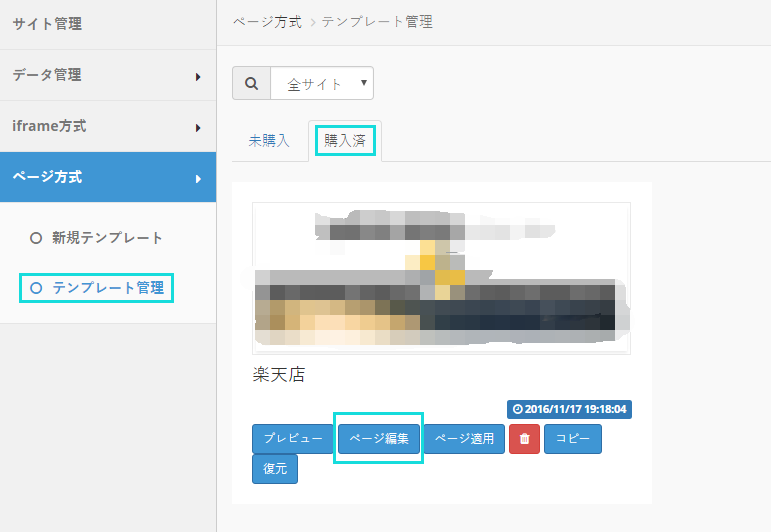Click the red trash delete button

click(524, 439)
